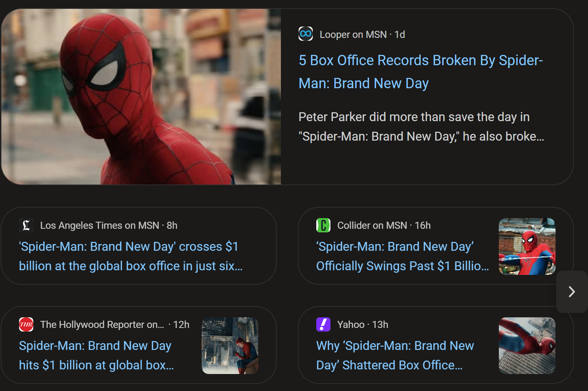Open LA Times '$1 billion' article headline
588x391 pixels.
click(131, 256)
